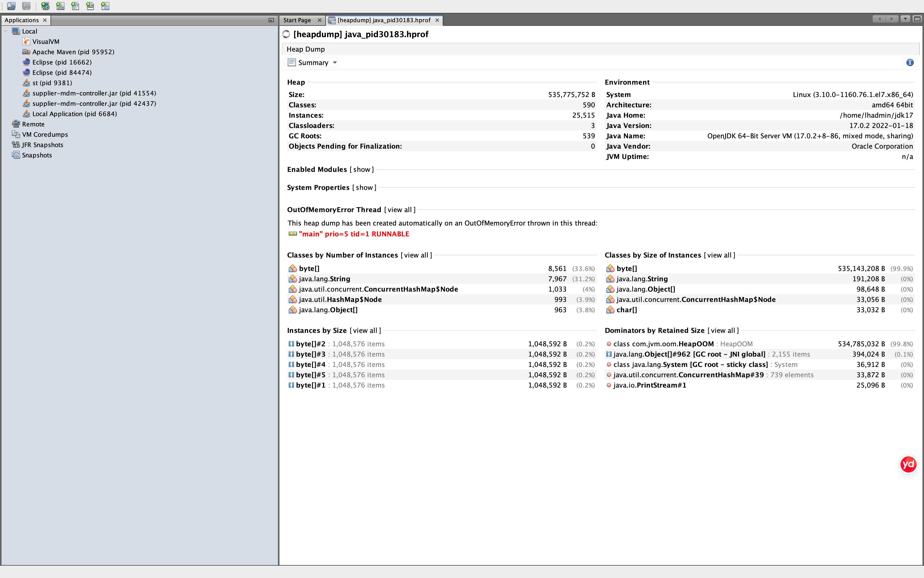Maximize the heap dump editor window
Image resolution: width=924 pixels, height=578 pixels.
(x=917, y=19)
